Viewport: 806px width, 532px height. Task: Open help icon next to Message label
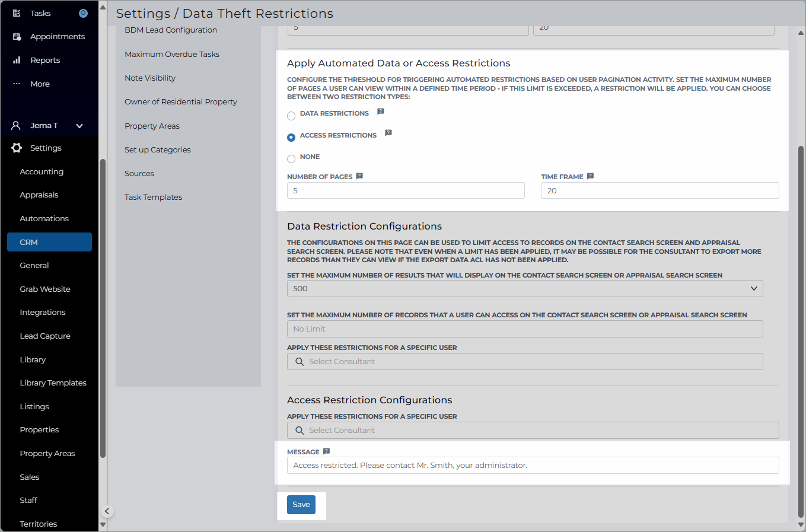[x=326, y=451]
